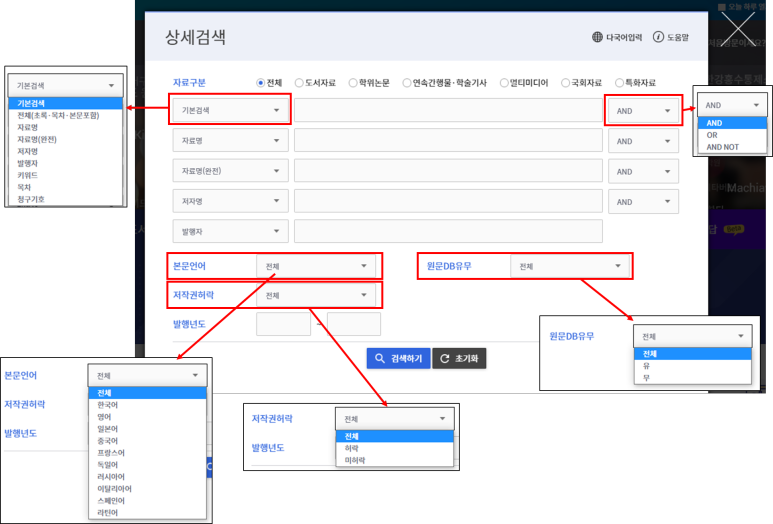Expand the 저자명 field dropdown in fourth row
Viewport: 773px width, 524px height.
[230, 201]
